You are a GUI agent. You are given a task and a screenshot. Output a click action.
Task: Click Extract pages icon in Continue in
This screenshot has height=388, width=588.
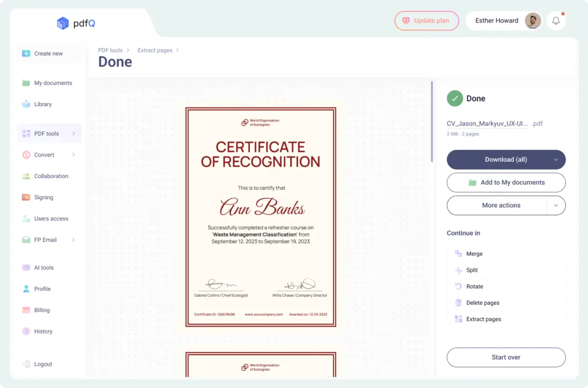pos(458,319)
